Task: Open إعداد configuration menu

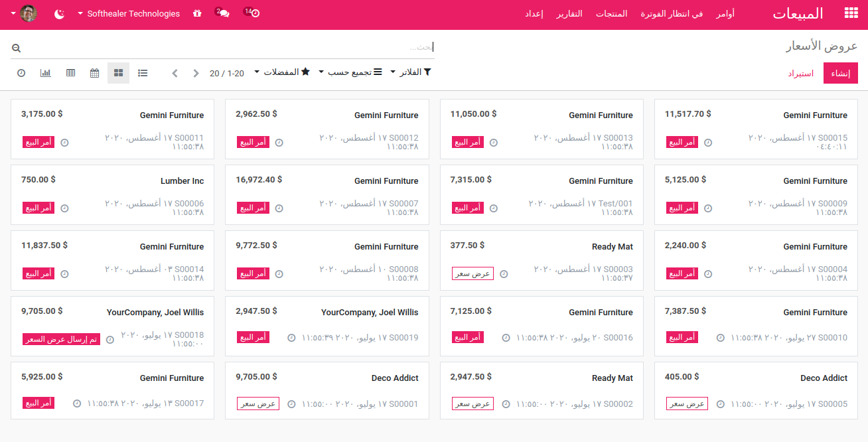Action: point(534,14)
